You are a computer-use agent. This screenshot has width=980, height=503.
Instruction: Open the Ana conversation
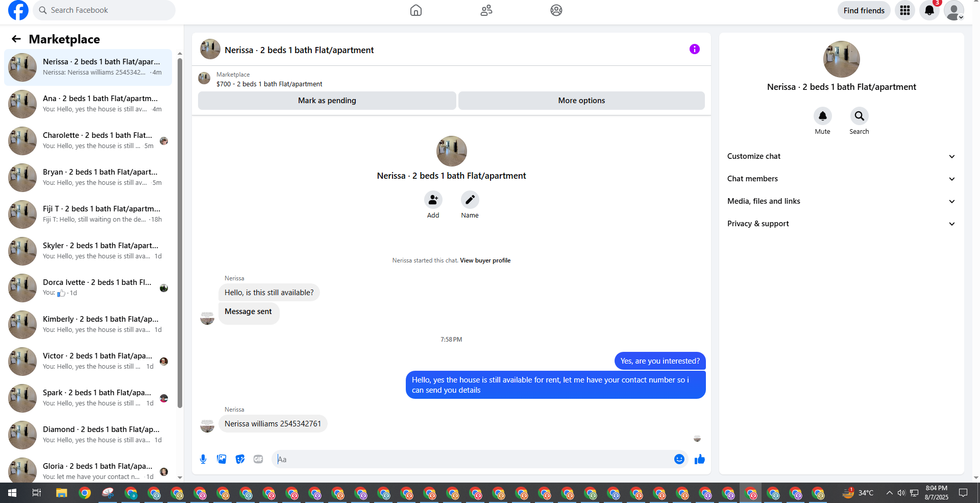coord(88,104)
